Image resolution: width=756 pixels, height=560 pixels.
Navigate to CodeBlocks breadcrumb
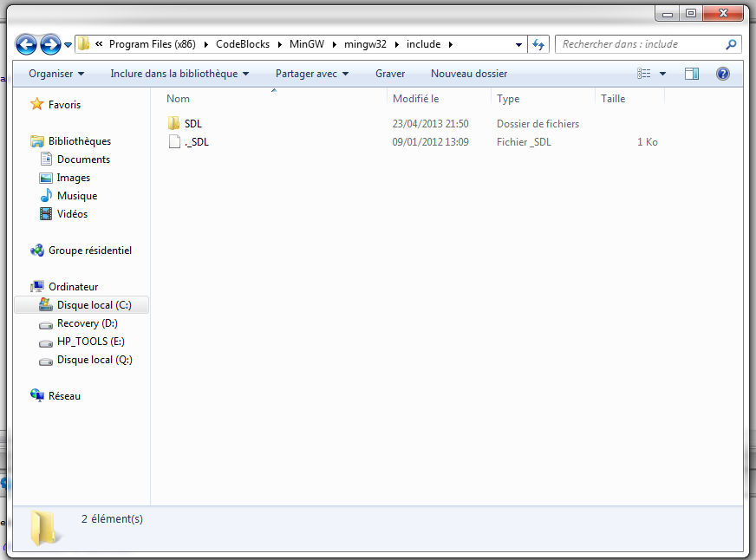click(243, 44)
